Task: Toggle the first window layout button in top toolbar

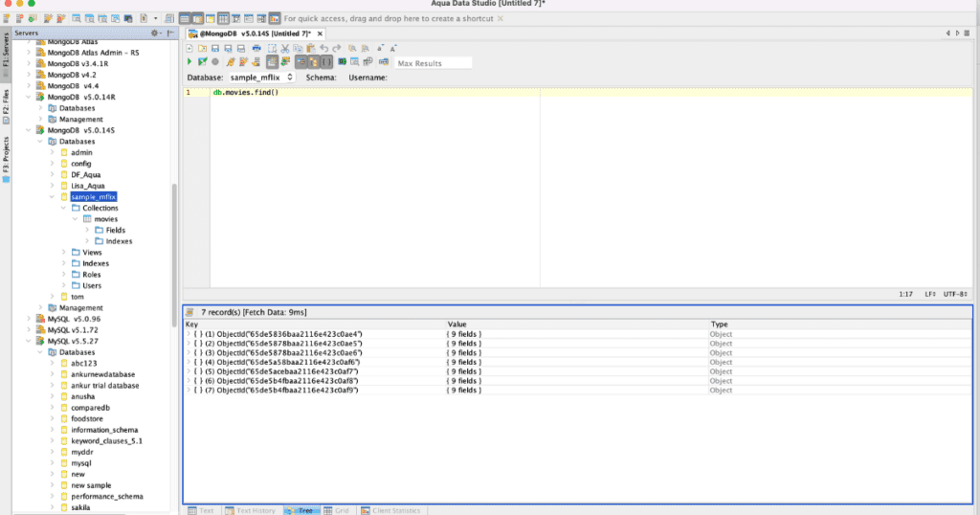Action: (185, 19)
